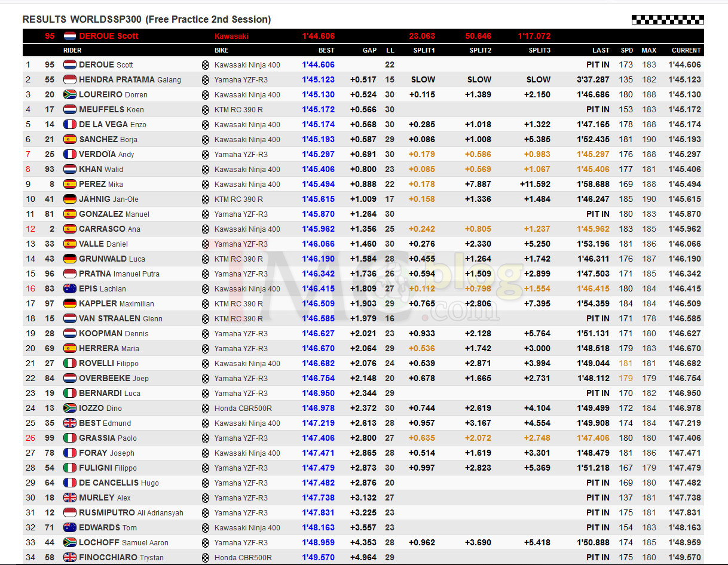Click current time 1'48.163 in EDWARDS row
Viewport: 728px width, 565px height.
coord(685,527)
